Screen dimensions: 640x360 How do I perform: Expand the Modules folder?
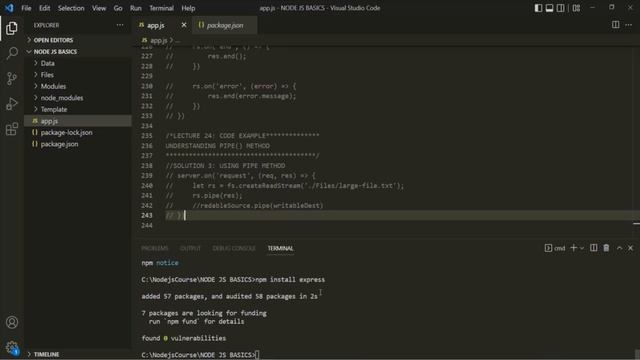pyautogui.click(x=78, y=86)
